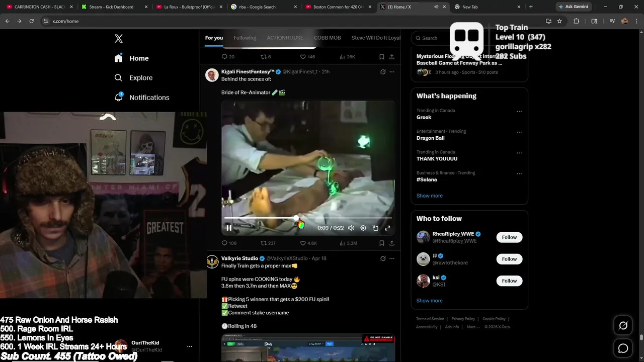Bookmark this page star icon

point(559,21)
